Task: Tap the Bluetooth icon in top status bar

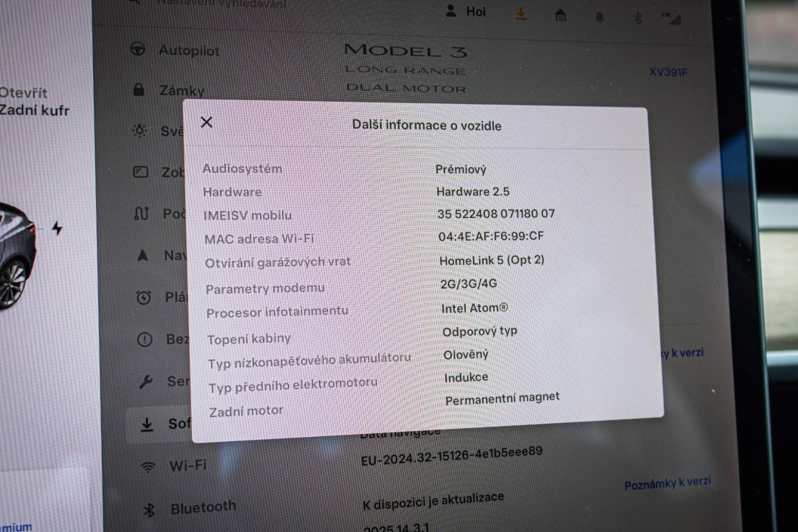Action: [637, 18]
